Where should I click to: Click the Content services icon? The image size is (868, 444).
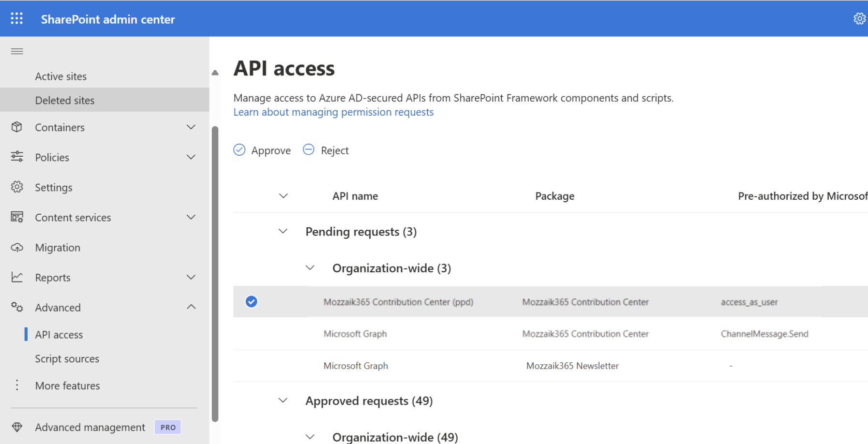pyautogui.click(x=17, y=217)
